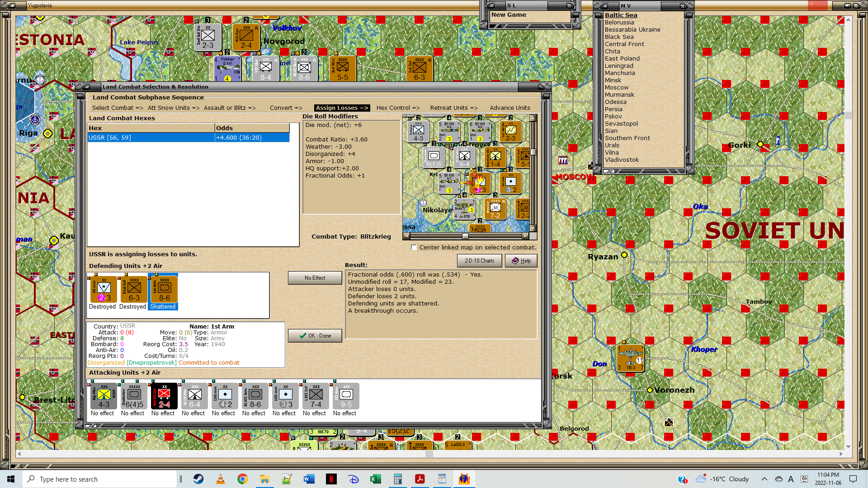
Task: Select Moscow in the map views list
Action: (x=617, y=88)
